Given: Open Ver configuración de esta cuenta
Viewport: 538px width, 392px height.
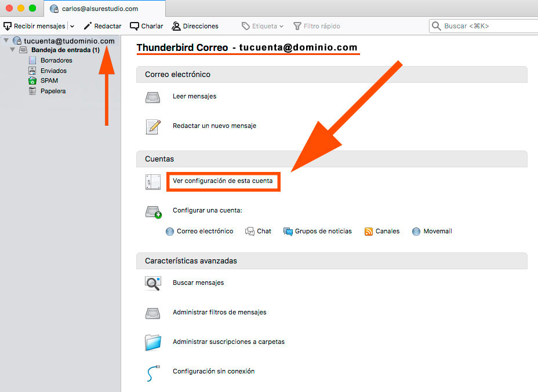Looking at the screenshot, I should click(223, 181).
